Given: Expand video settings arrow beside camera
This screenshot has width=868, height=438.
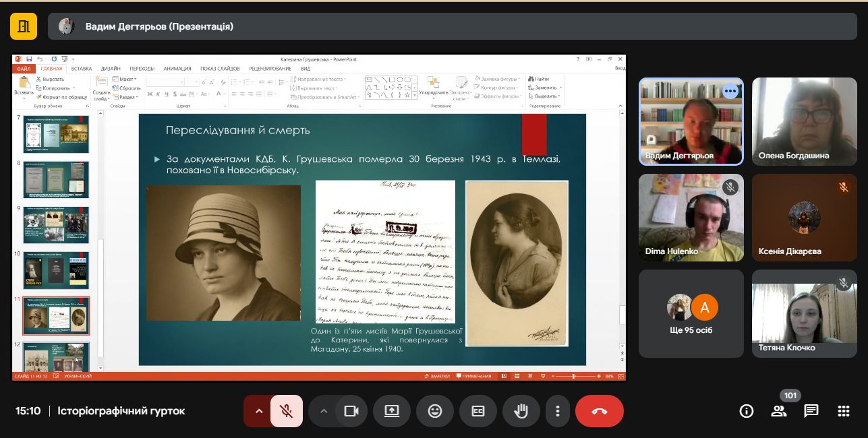Looking at the screenshot, I should (x=323, y=411).
